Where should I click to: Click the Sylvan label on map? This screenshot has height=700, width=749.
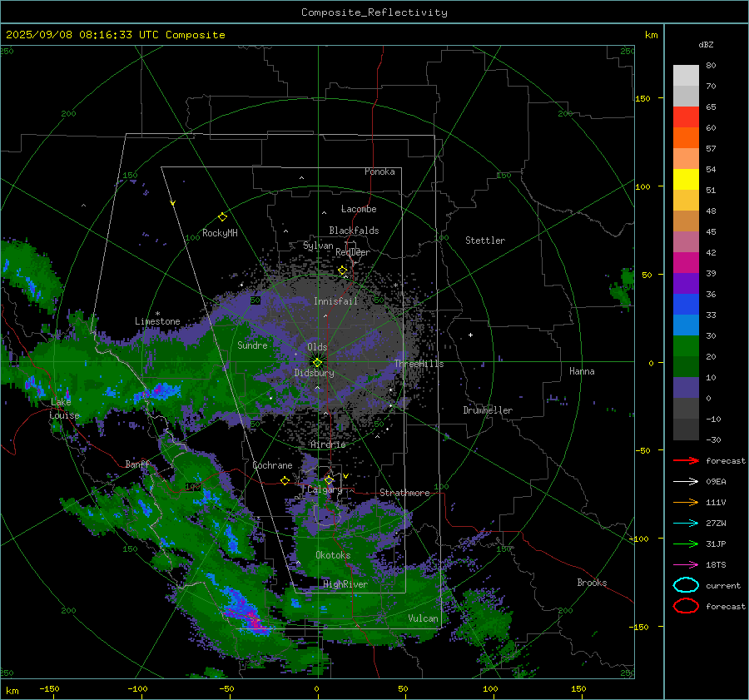click(x=318, y=246)
